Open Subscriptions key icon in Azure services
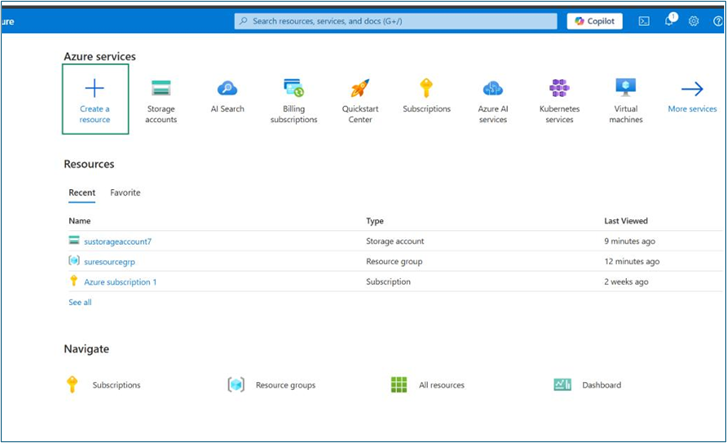Image resolution: width=727 pixels, height=443 pixels. tap(426, 88)
